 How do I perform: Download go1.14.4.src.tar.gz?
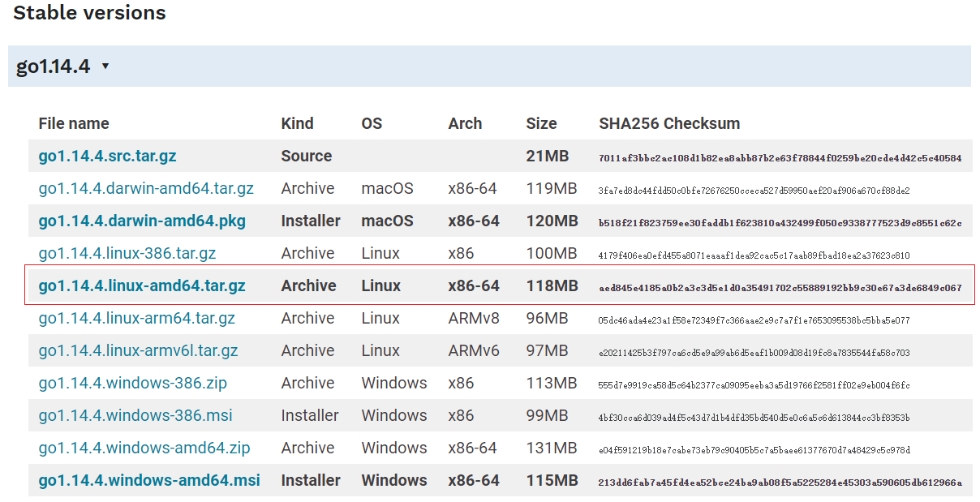107,156
